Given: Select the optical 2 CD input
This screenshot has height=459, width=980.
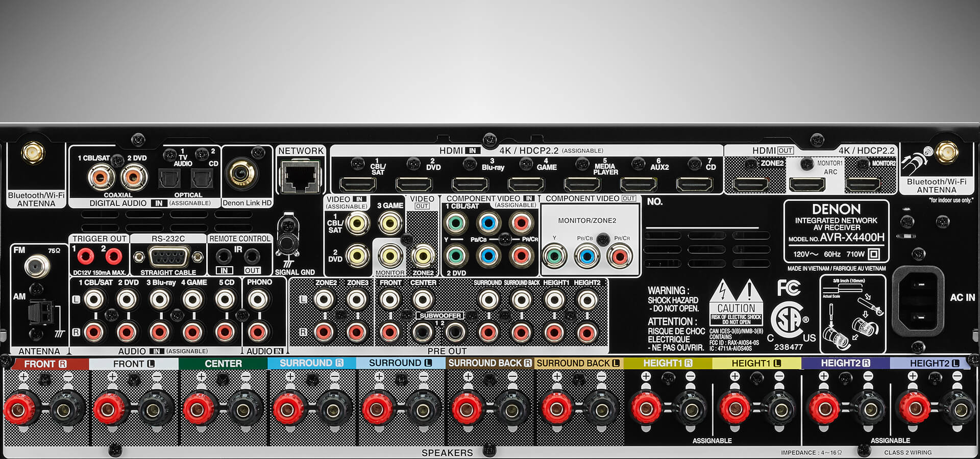Looking at the screenshot, I should (x=202, y=178).
